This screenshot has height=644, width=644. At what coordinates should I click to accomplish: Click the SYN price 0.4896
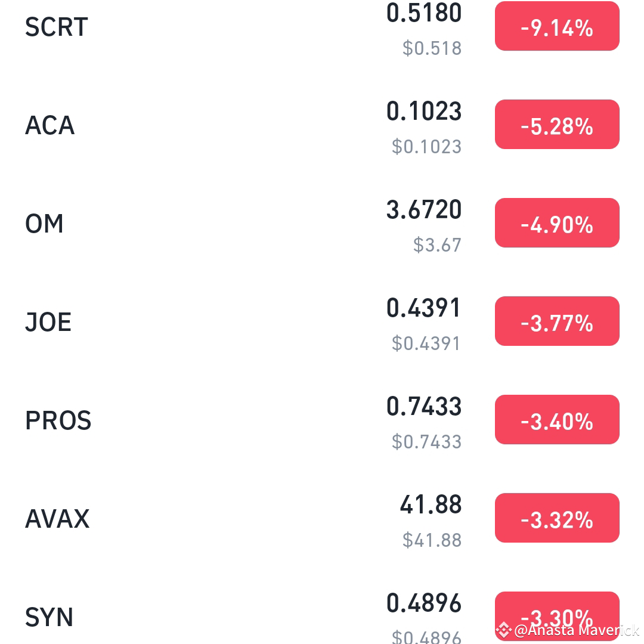pyautogui.click(x=424, y=603)
